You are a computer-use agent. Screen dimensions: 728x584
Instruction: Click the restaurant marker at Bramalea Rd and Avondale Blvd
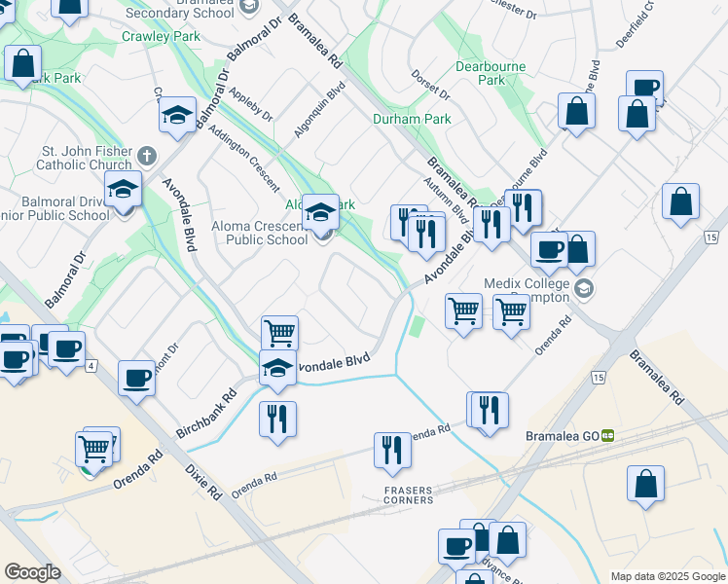[491, 226]
